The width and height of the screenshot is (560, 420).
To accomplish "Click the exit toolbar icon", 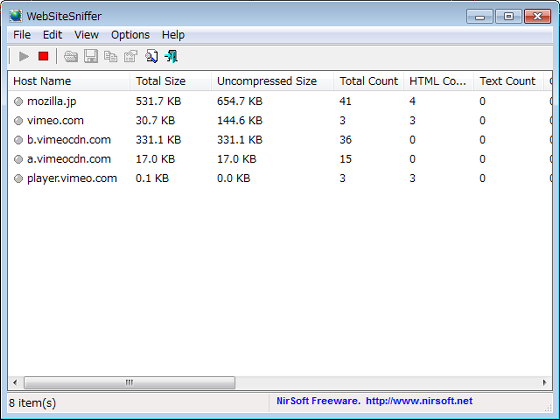I will coord(171,56).
